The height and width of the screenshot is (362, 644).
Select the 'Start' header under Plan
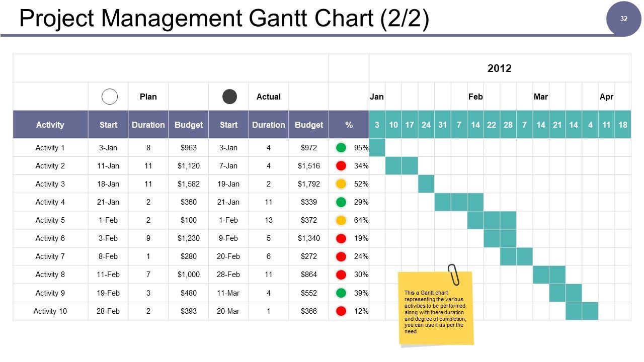pyautogui.click(x=108, y=125)
